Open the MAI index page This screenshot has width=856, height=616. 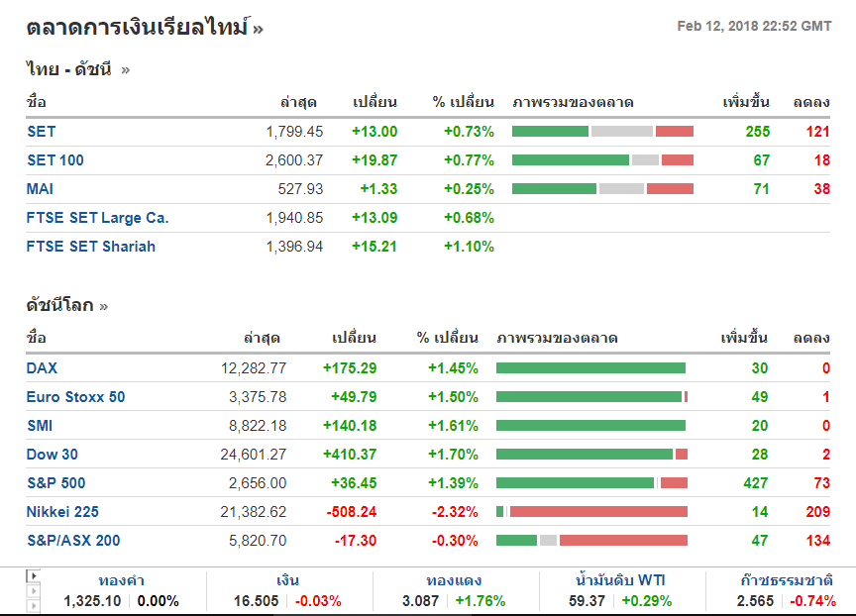pyautogui.click(x=41, y=189)
